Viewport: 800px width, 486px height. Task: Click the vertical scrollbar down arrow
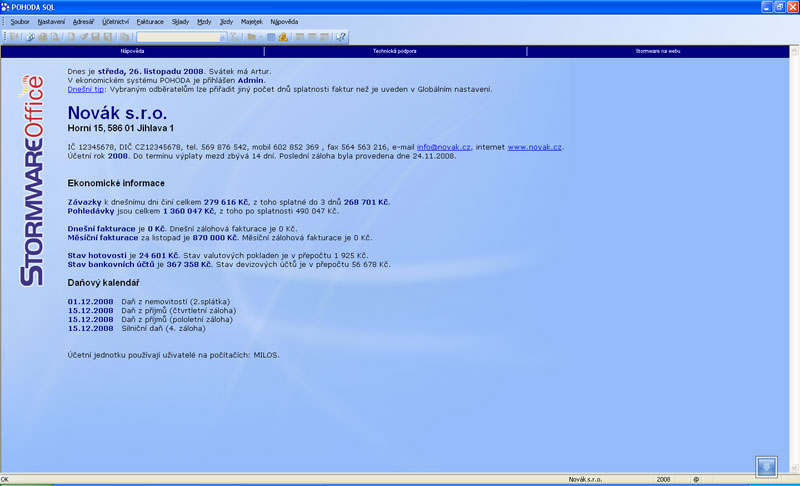click(x=794, y=468)
